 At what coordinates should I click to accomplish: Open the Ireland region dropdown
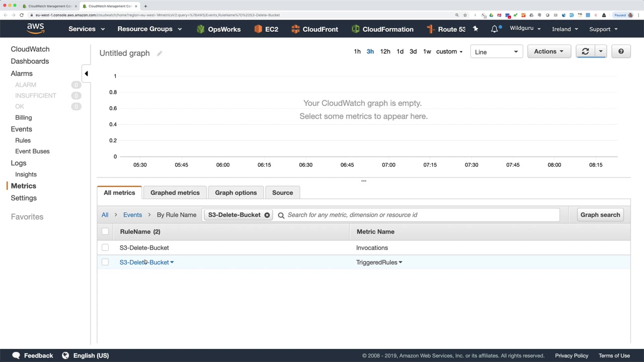pyautogui.click(x=565, y=29)
